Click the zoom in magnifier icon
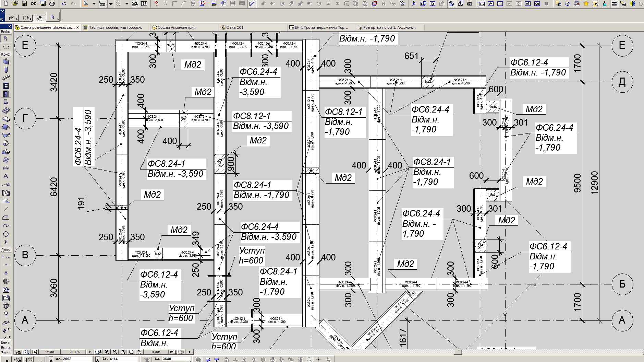Screen dimensions: 644x362 [x=107, y=352]
